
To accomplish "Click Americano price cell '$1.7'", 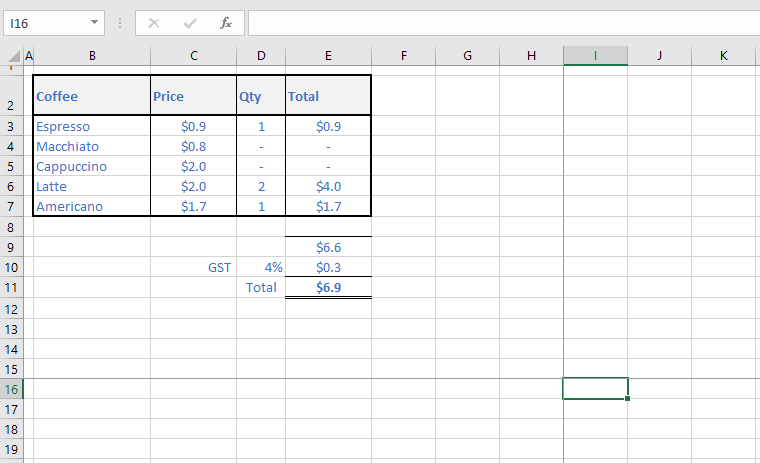I will click(193, 206).
